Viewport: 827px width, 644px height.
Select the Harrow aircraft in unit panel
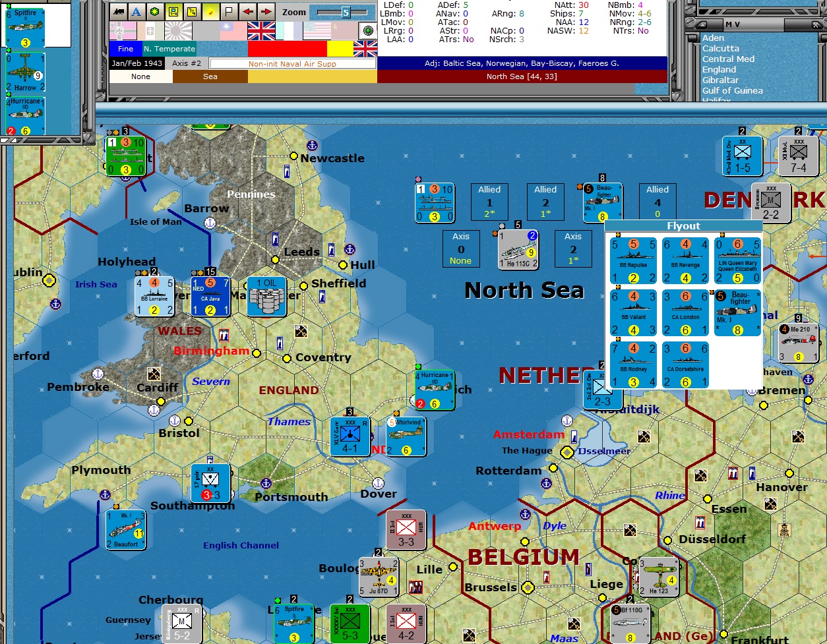(x=25, y=73)
